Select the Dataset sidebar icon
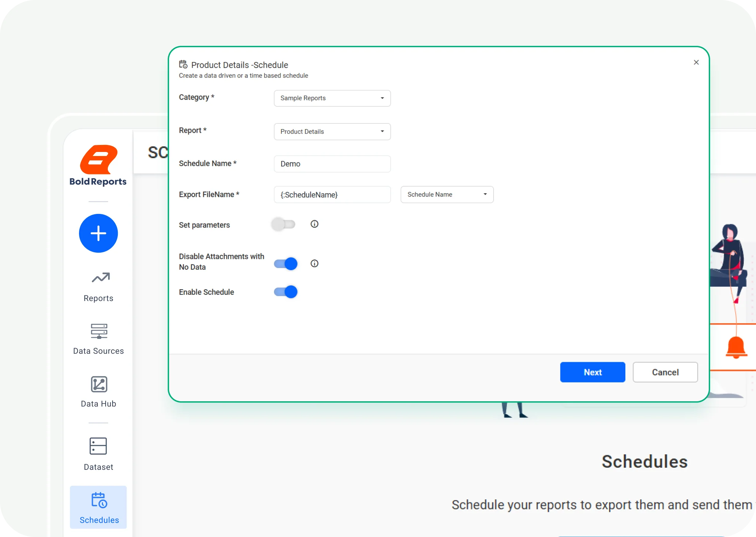756x537 pixels. 98,446
